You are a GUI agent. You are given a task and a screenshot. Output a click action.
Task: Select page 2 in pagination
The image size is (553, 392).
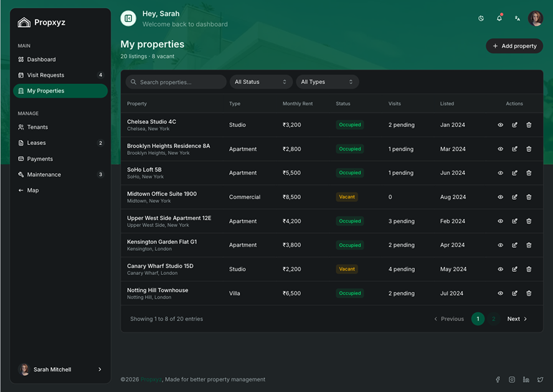(x=494, y=319)
